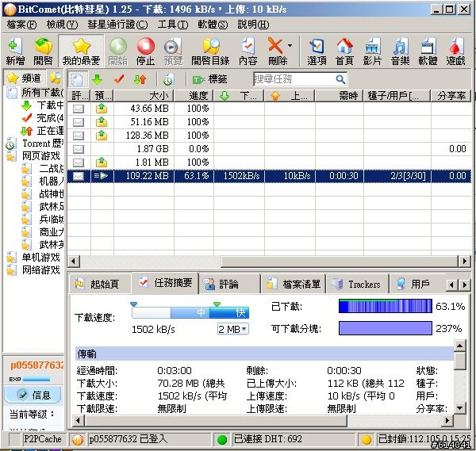Viewport: 476px width, 451px height.
Task: Open task 內容 properties icon
Action: pyautogui.click(x=248, y=52)
